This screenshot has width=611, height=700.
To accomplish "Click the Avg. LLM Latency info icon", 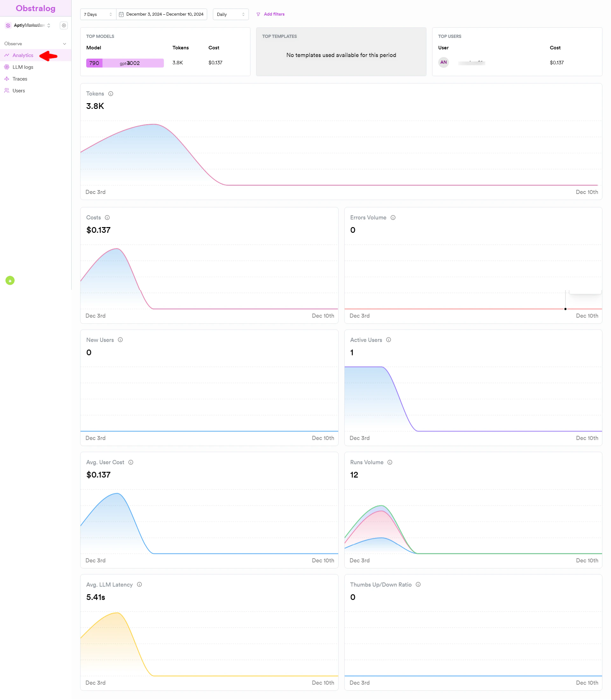I will 139,584.
